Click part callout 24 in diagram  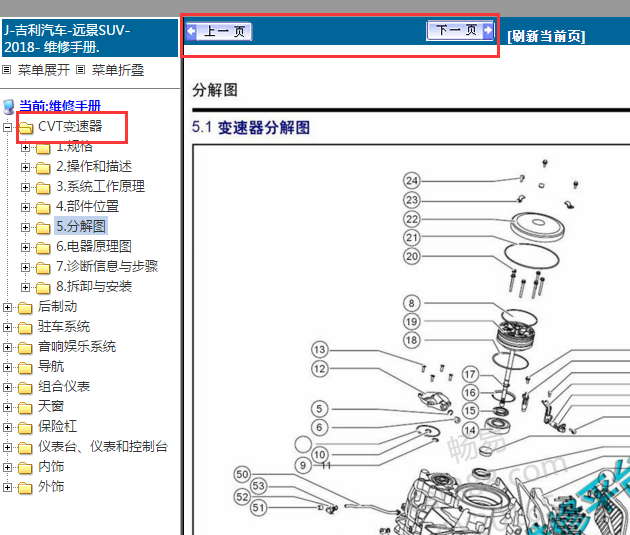[412, 181]
